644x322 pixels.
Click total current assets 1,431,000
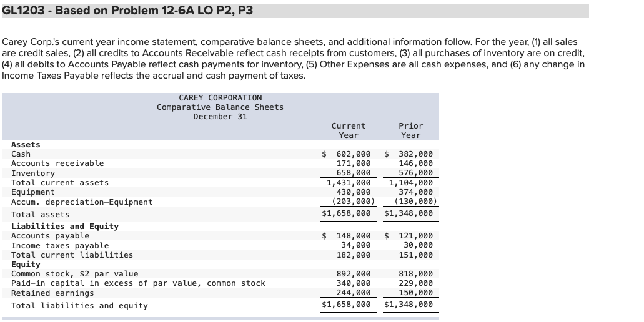click(349, 183)
